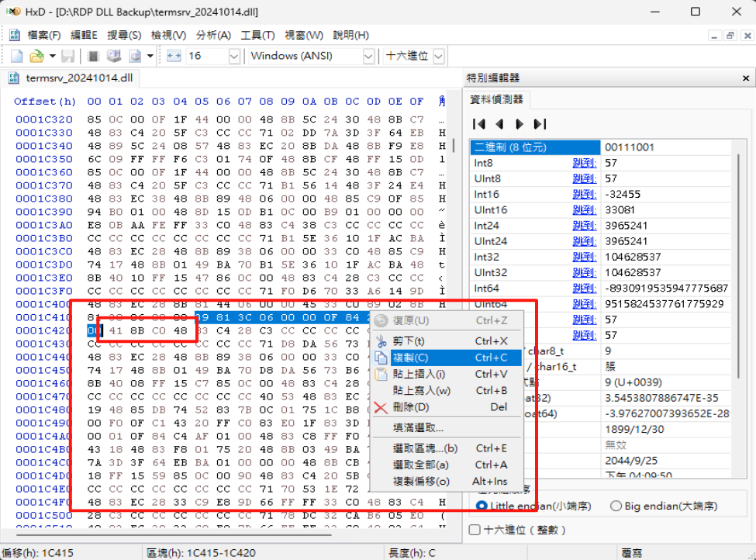Click 跳到 link for UInt16
This screenshot has width=756, height=560.
pos(584,210)
